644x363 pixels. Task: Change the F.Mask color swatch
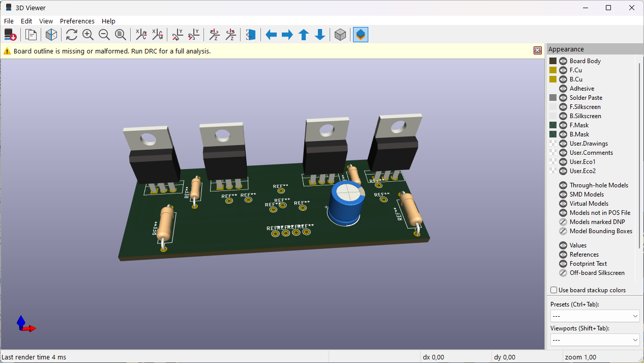[x=553, y=125]
